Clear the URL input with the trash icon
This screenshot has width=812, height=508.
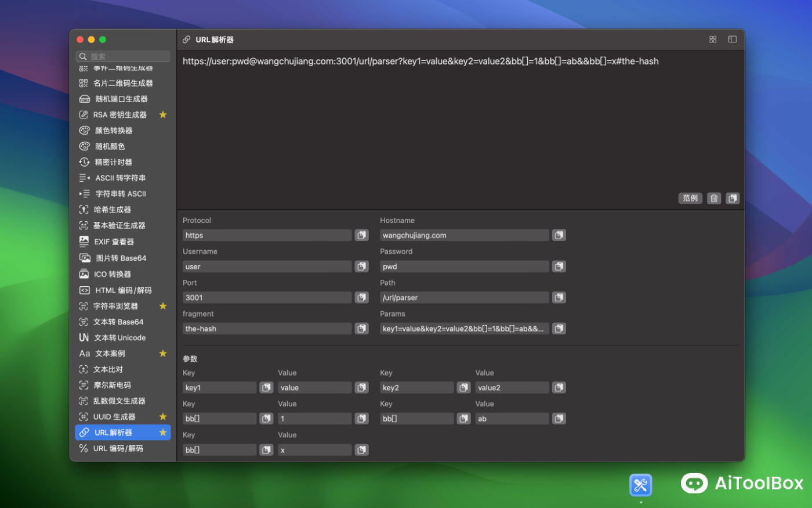coord(713,198)
